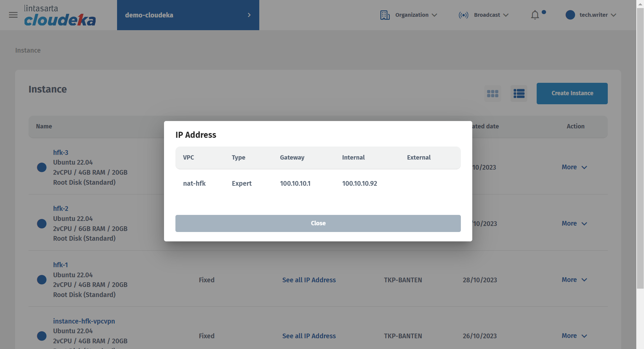The image size is (644, 349).
Task: Open instance-hfk-vpcvpn instance details
Action: [x=84, y=321]
